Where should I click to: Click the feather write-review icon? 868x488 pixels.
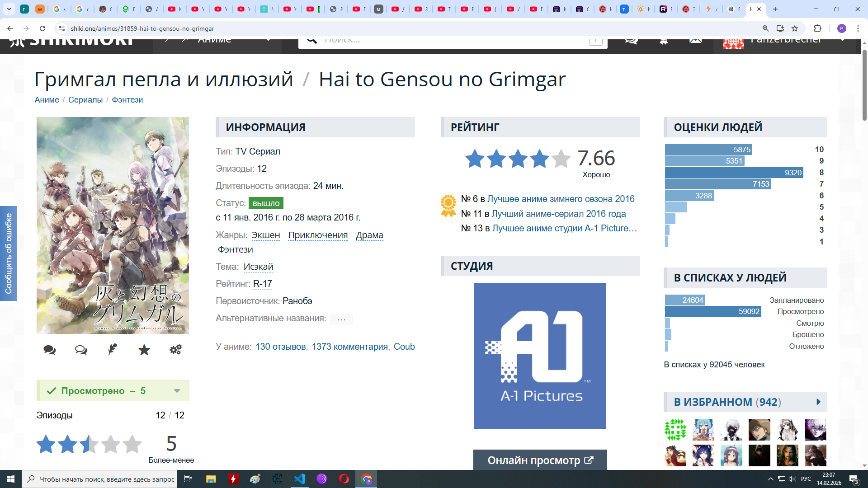click(113, 350)
